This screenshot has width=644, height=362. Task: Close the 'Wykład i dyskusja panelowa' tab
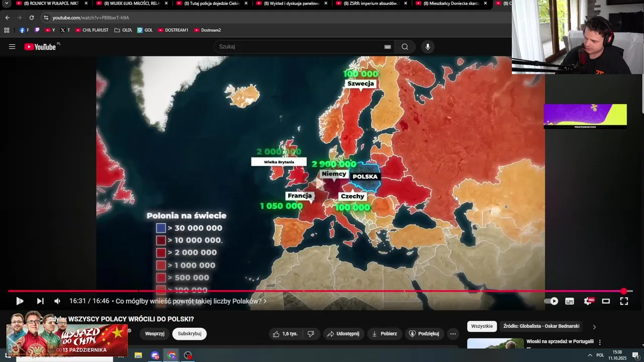pyautogui.click(x=326, y=4)
